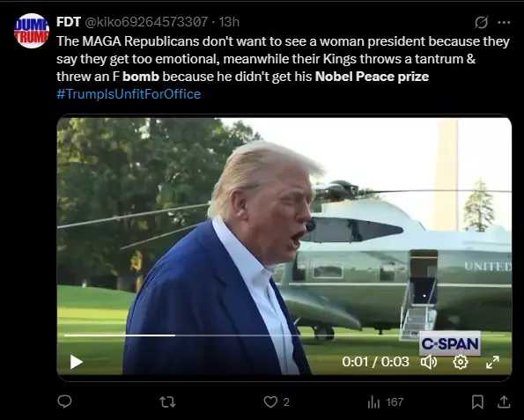Bookmark this post
The image size is (524, 420).
tap(477, 402)
